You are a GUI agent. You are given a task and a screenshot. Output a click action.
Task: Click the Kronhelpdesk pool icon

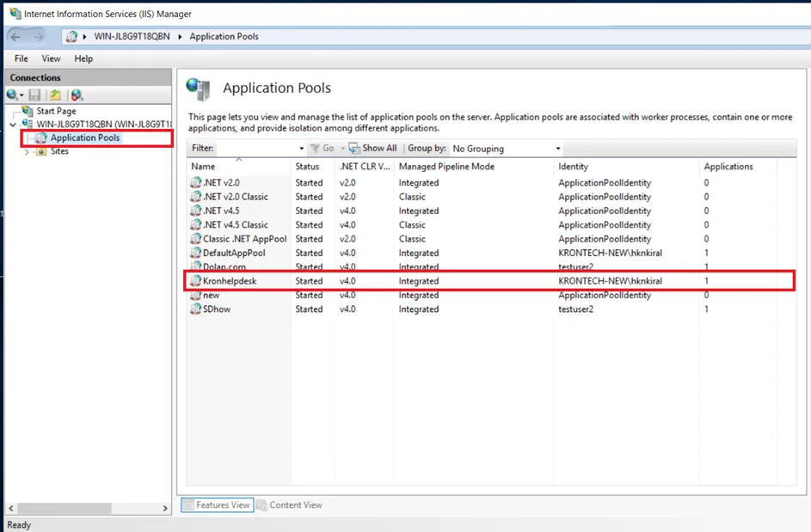tap(195, 281)
